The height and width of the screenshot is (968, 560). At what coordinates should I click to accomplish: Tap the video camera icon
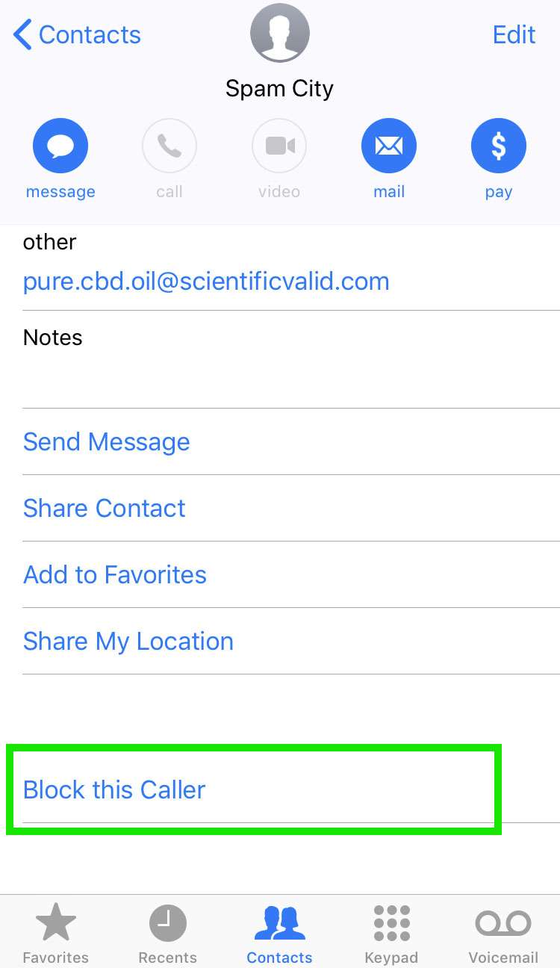tap(279, 146)
